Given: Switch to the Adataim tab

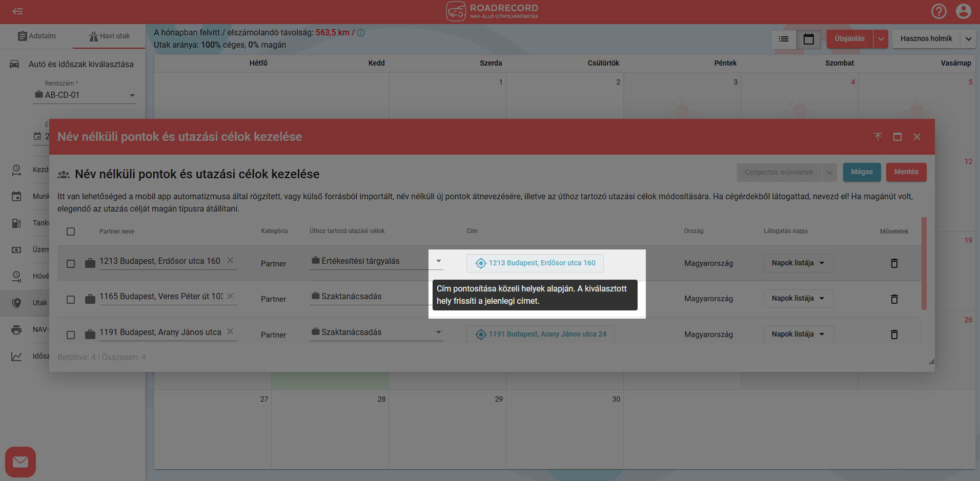Looking at the screenshot, I should pos(37,36).
